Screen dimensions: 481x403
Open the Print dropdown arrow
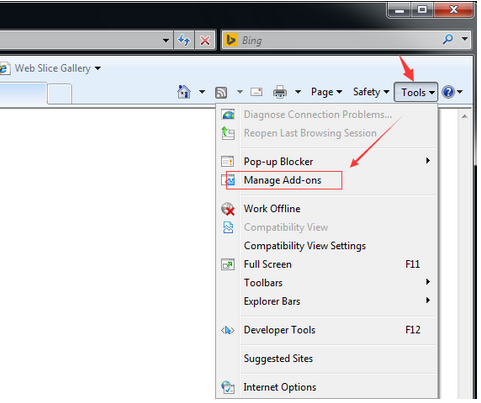tap(298, 92)
